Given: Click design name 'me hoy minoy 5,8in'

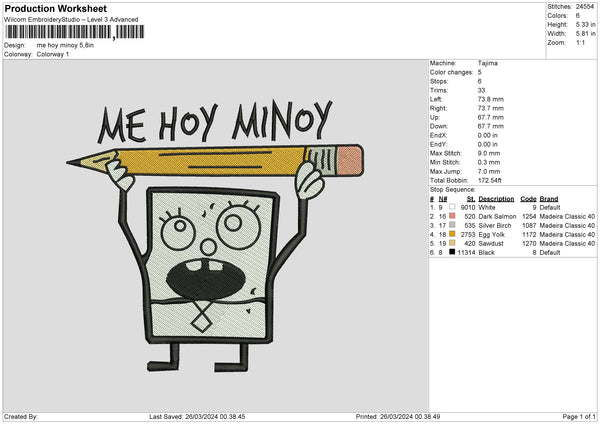Looking at the screenshot, I should (x=65, y=45).
